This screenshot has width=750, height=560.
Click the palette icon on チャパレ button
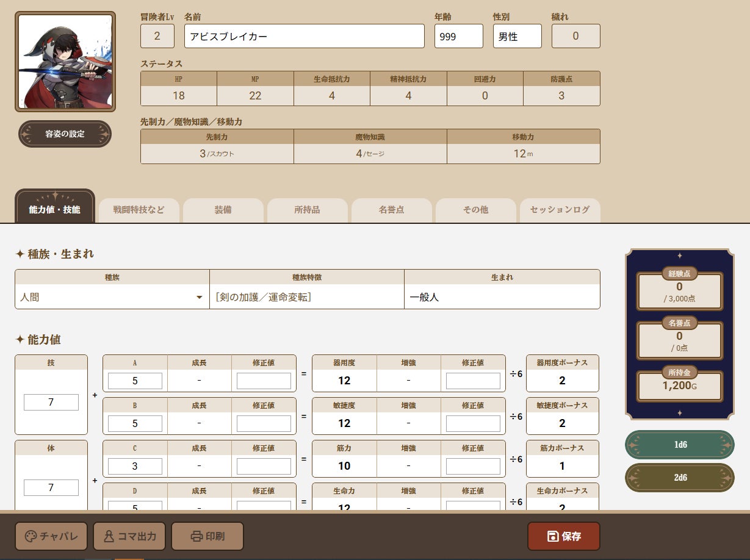[x=31, y=537]
